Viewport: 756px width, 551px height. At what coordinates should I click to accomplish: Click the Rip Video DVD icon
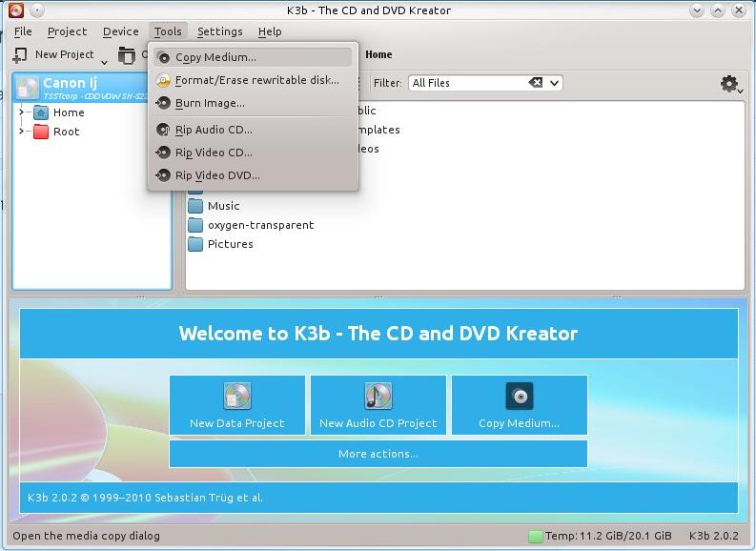point(163,175)
